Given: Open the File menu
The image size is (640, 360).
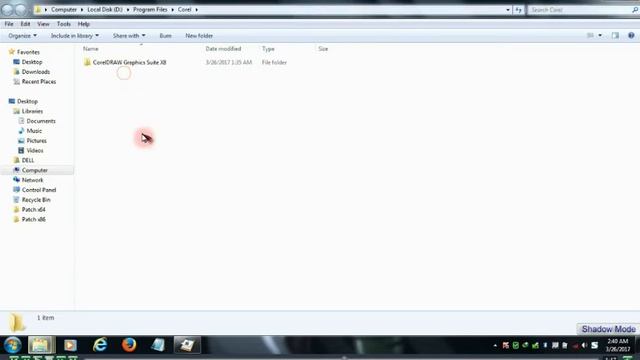Looking at the screenshot, I should (9, 24).
